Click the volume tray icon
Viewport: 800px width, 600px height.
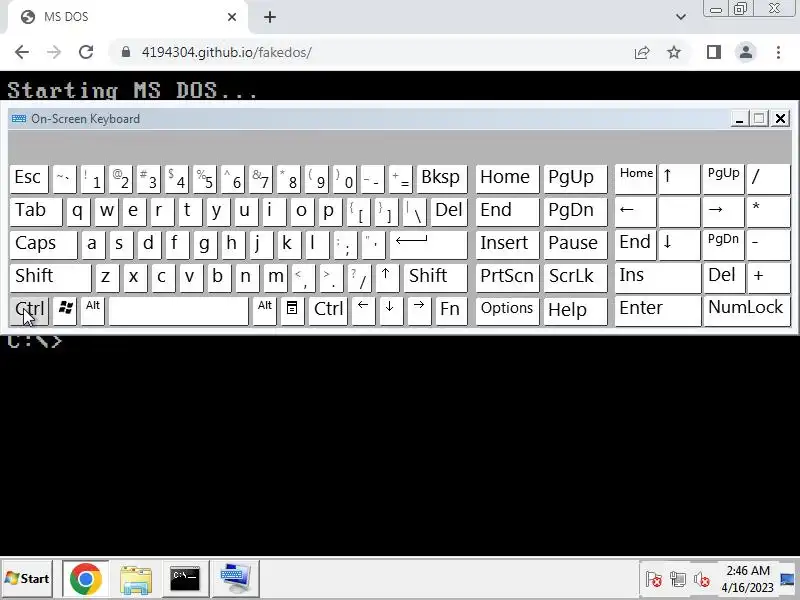tap(703, 580)
